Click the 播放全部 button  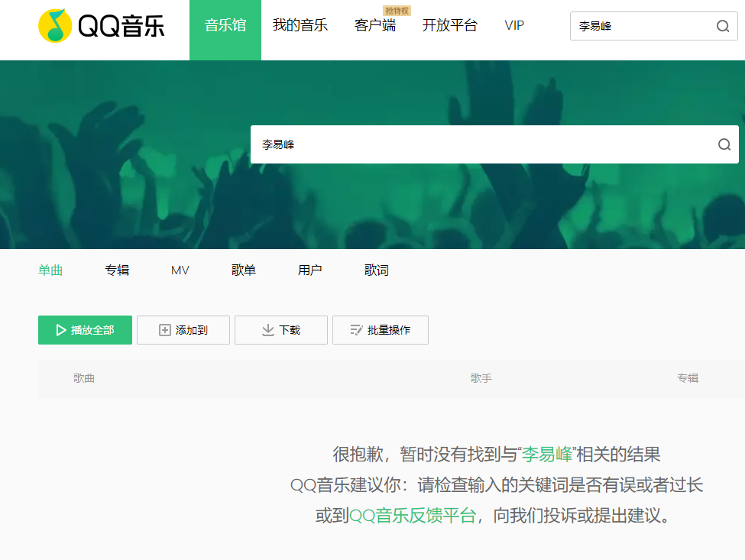tap(85, 330)
